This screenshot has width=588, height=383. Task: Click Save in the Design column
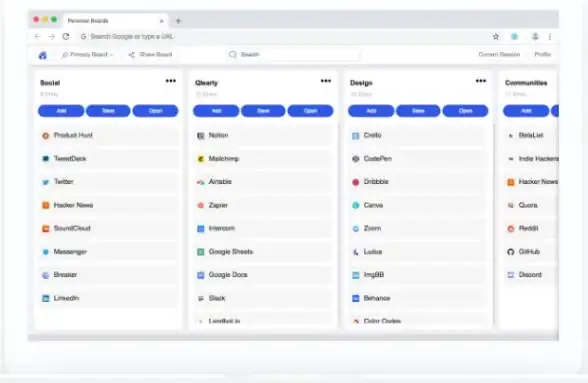(418, 111)
